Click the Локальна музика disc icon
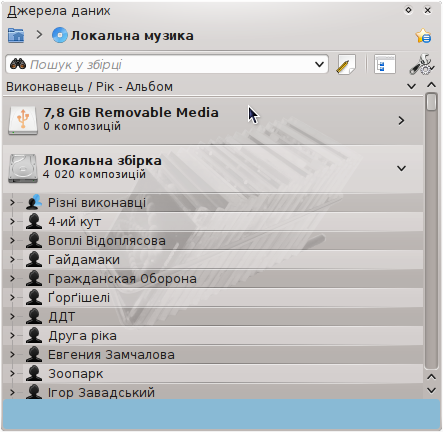The width and height of the screenshot is (443, 432). 60,35
